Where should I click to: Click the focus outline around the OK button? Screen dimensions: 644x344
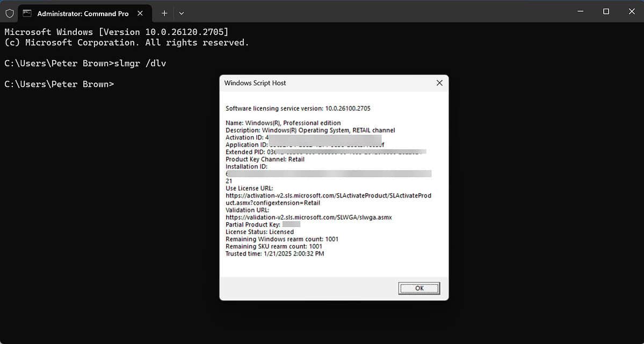click(419, 288)
